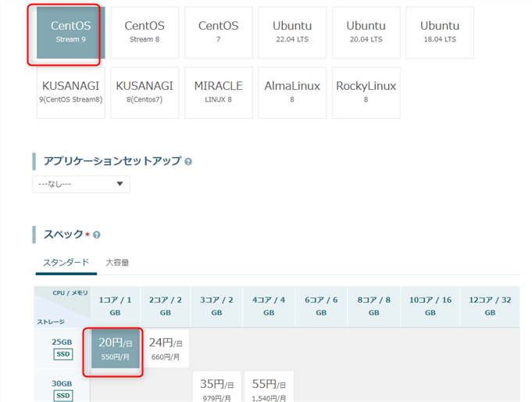Open help icon beside アプリケーションセットアップ
Screen dimensions: 532x402
click(188, 161)
